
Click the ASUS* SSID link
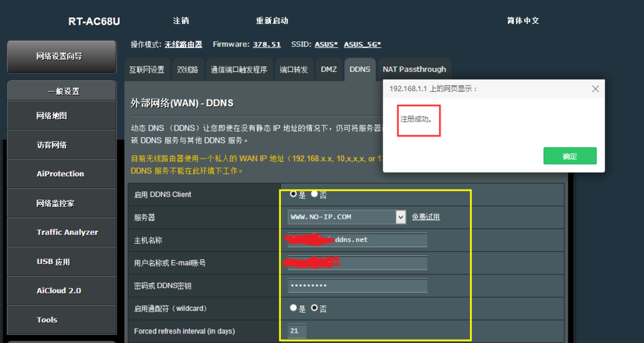(x=326, y=45)
